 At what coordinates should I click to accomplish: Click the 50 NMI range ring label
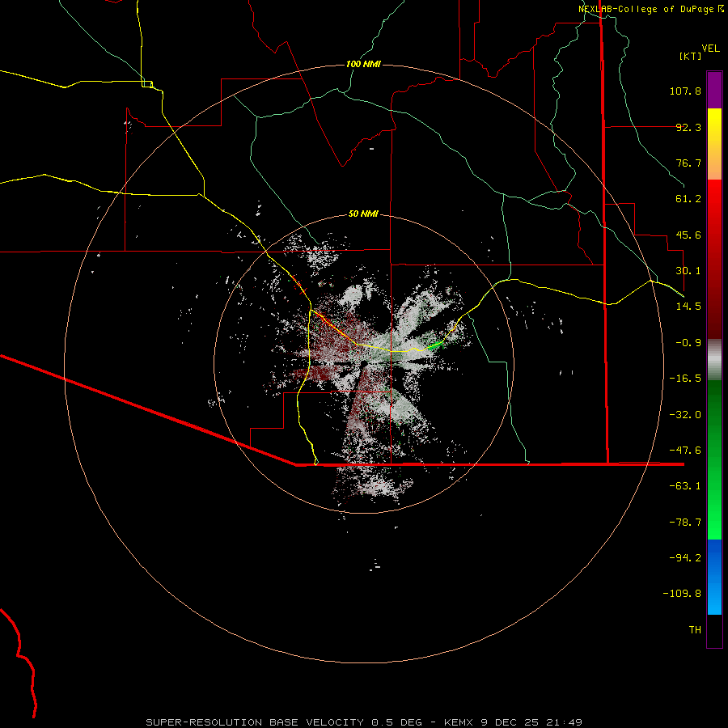coord(363,214)
